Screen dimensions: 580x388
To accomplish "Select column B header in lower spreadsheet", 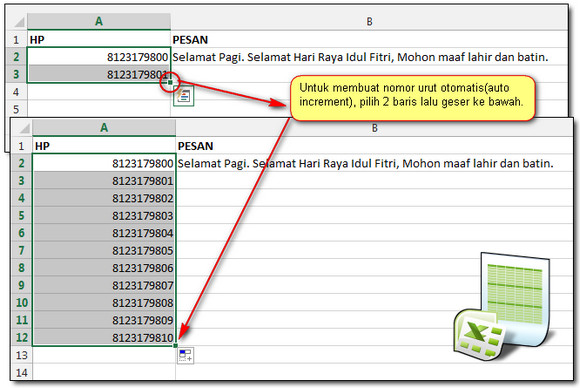I will click(374, 128).
